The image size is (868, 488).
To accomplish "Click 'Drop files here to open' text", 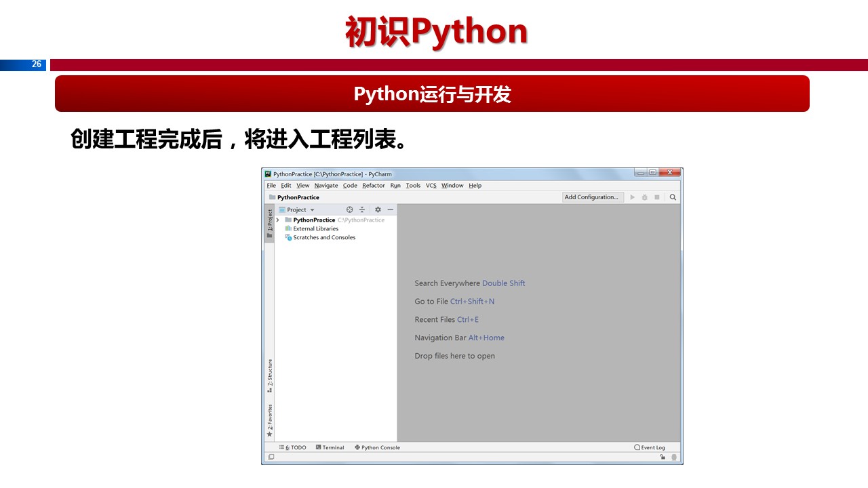I will (455, 357).
